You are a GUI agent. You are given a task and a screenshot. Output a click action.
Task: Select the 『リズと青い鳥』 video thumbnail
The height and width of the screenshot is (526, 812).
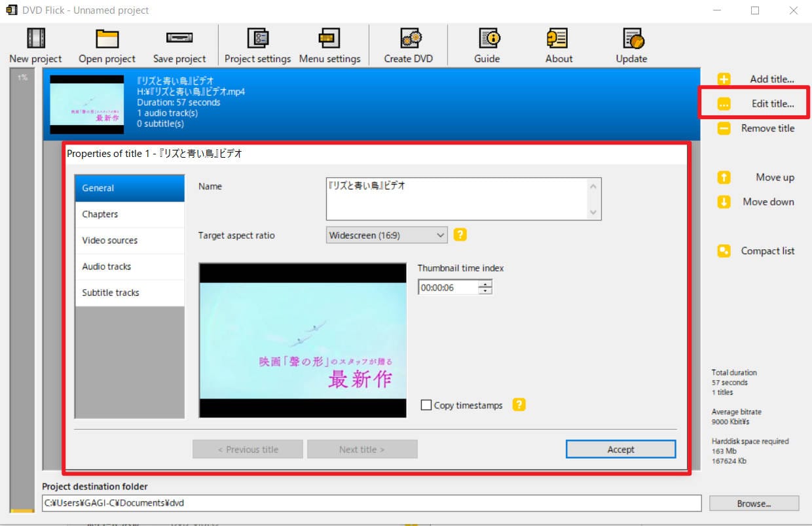tap(87, 103)
